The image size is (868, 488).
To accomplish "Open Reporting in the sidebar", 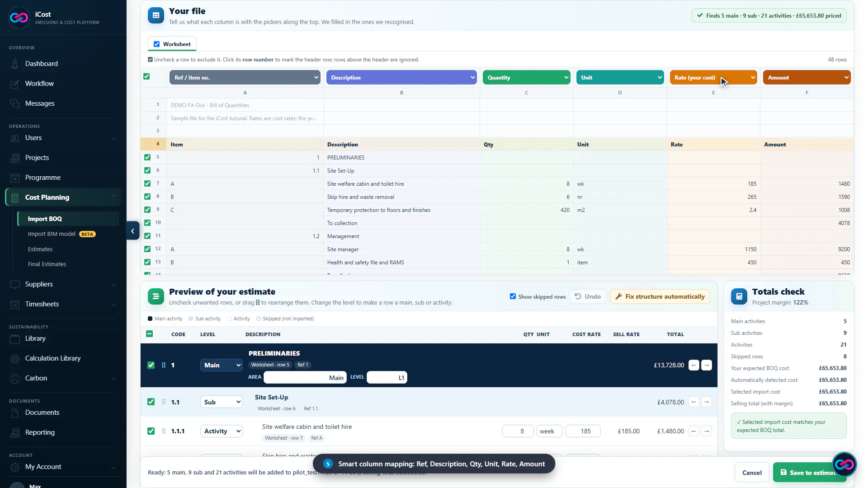I will [40, 432].
